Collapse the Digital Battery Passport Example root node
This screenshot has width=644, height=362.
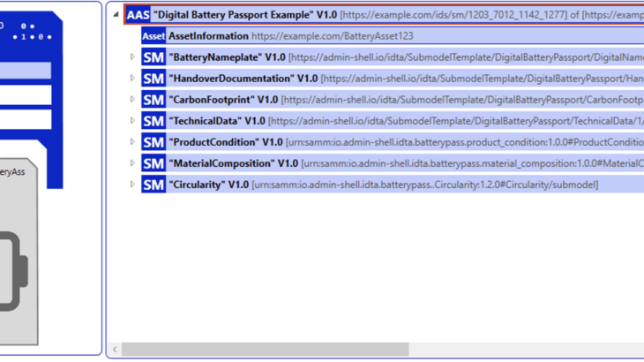click(116, 15)
